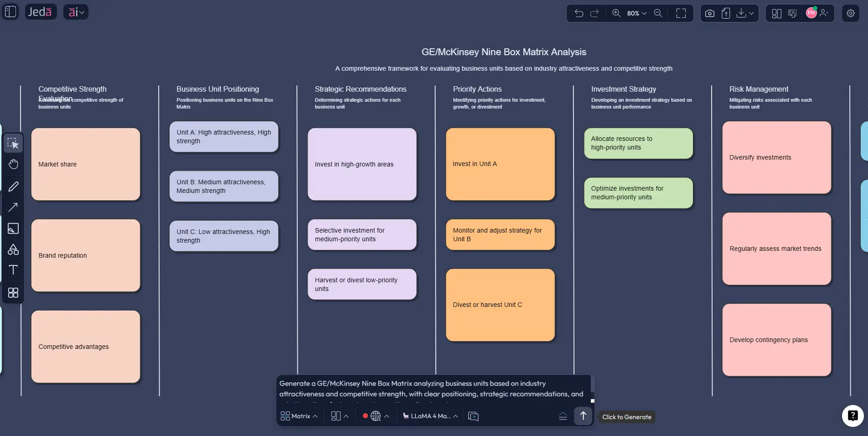Click the undo arrow
The image size is (868, 436).
(x=579, y=13)
